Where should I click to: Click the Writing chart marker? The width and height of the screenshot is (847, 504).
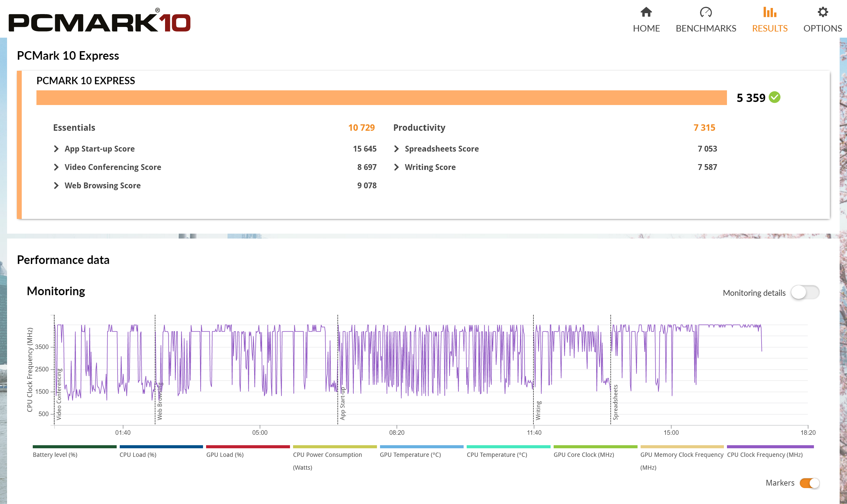pos(538,410)
